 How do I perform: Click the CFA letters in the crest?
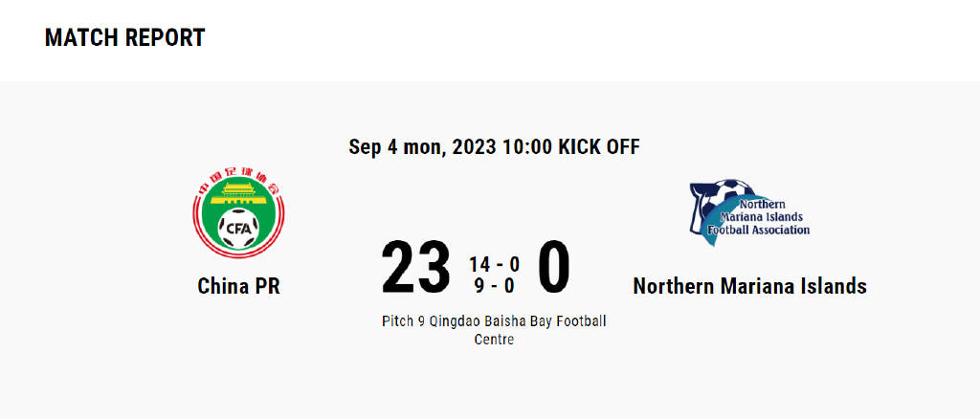point(238,228)
